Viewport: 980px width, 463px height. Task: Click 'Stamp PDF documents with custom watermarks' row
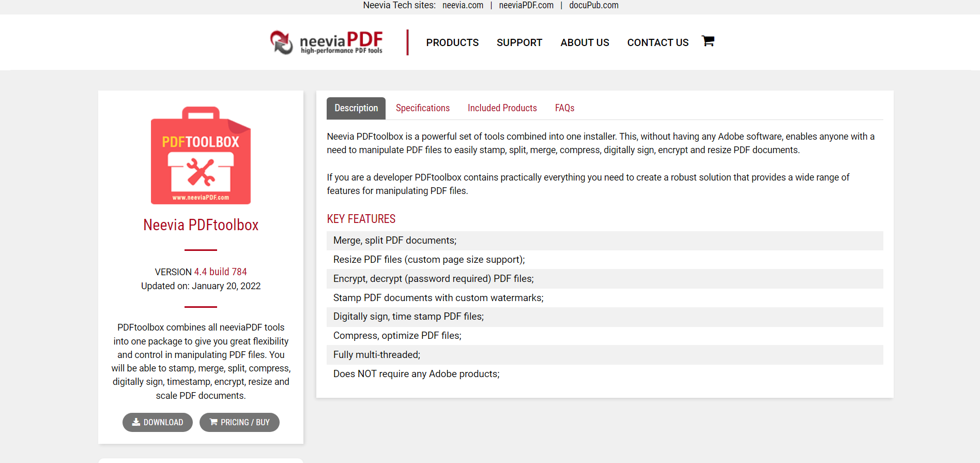[x=605, y=298]
